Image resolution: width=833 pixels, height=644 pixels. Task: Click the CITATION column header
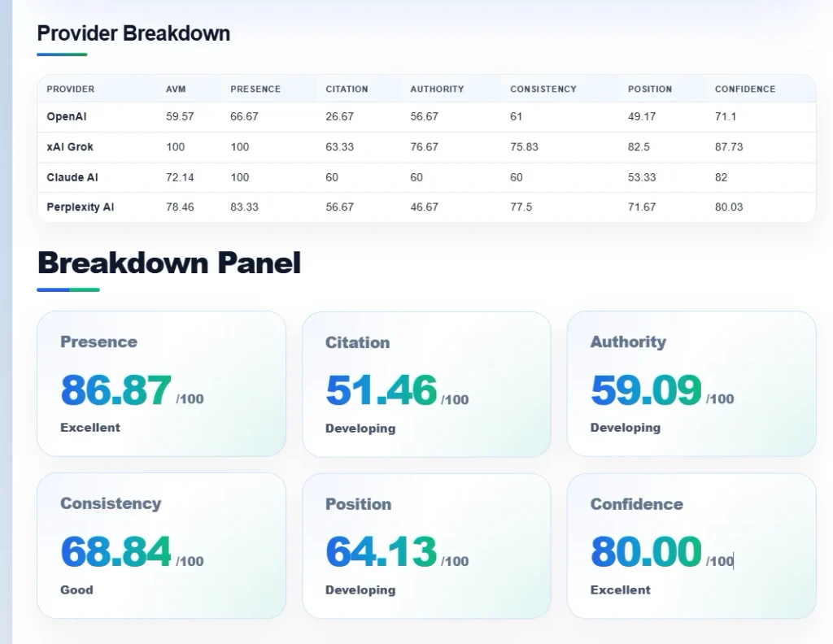[x=347, y=89]
